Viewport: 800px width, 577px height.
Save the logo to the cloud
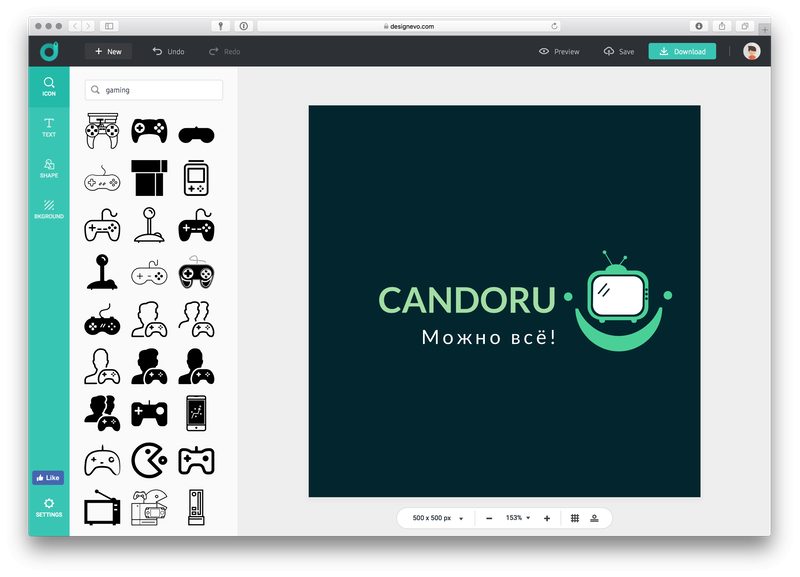(619, 52)
